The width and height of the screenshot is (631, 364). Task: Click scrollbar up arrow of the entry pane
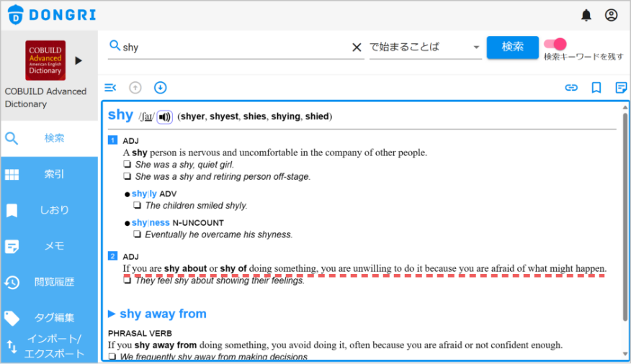pyautogui.click(x=625, y=107)
